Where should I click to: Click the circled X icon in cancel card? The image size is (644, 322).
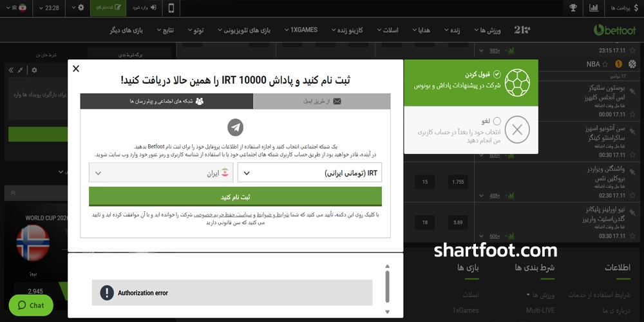(517, 130)
